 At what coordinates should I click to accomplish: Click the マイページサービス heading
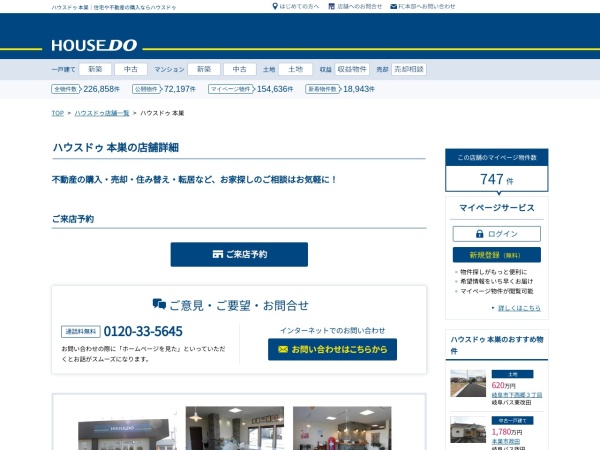pyautogui.click(x=497, y=208)
